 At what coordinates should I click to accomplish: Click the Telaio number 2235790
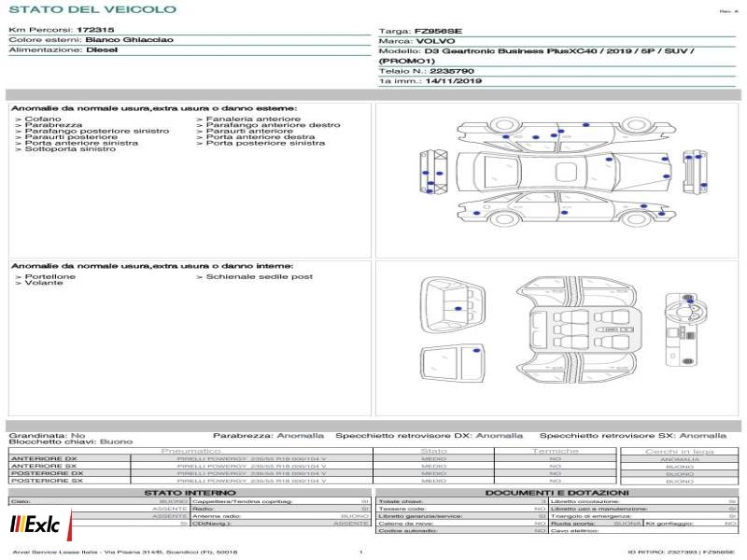(452, 72)
